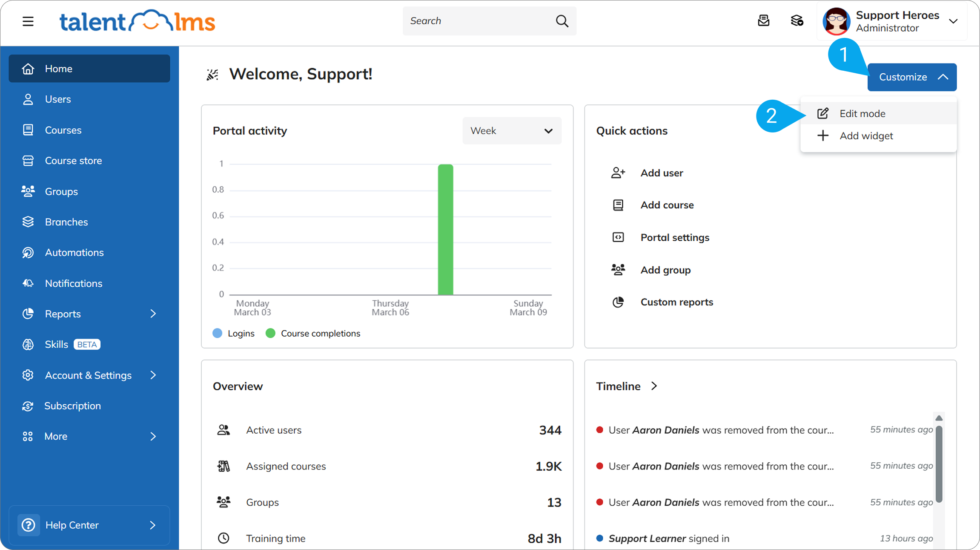
Task: Select Add widget from the Customize menu
Action: coord(866,136)
